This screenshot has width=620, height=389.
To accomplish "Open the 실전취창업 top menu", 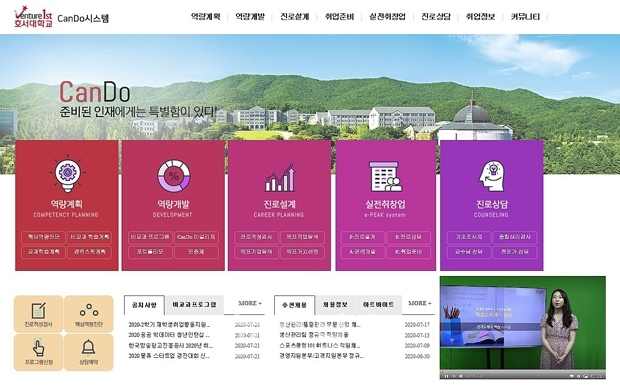I will [x=388, y=17].
